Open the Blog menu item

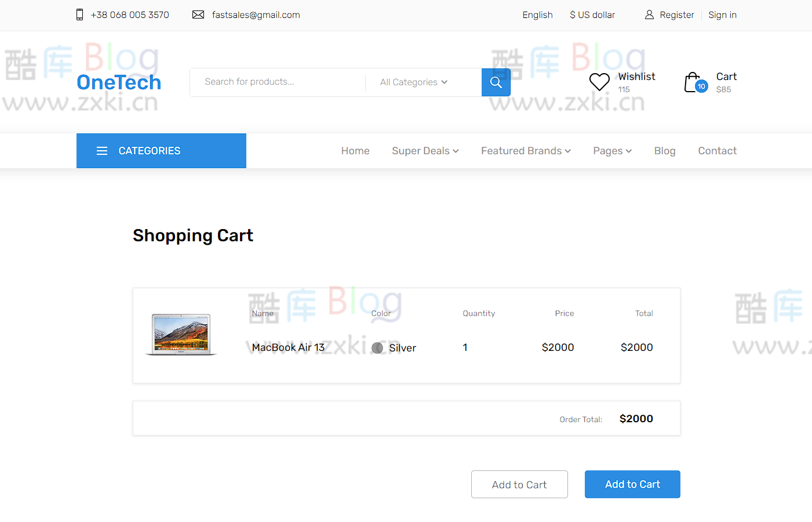[x=664, y=151]
